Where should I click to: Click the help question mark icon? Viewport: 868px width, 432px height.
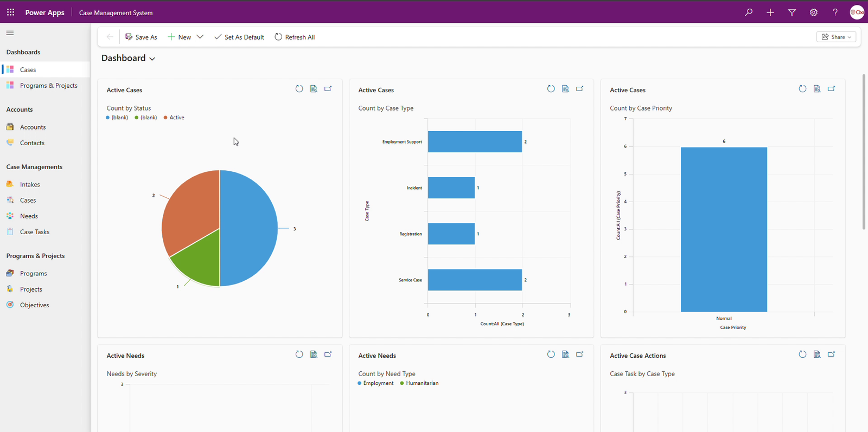tap(835, 12)
